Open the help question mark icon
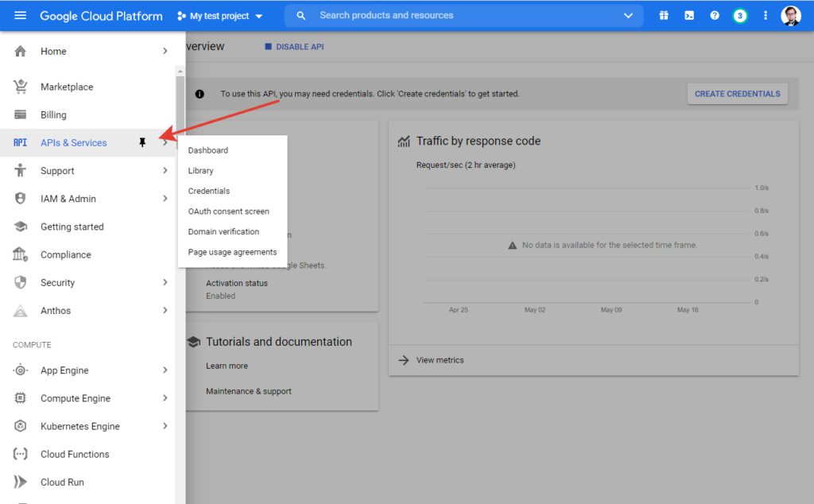Image resolution: width=814 pixels, height=504 pixels. click(x=715, y=16)
